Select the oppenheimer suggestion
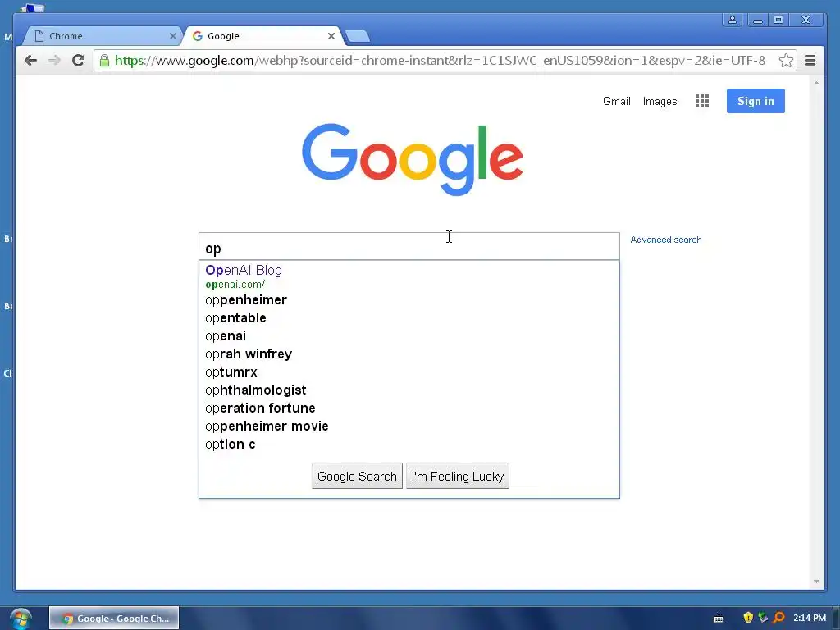The height and width of the screenshot is (630, 840). point(409,300)
